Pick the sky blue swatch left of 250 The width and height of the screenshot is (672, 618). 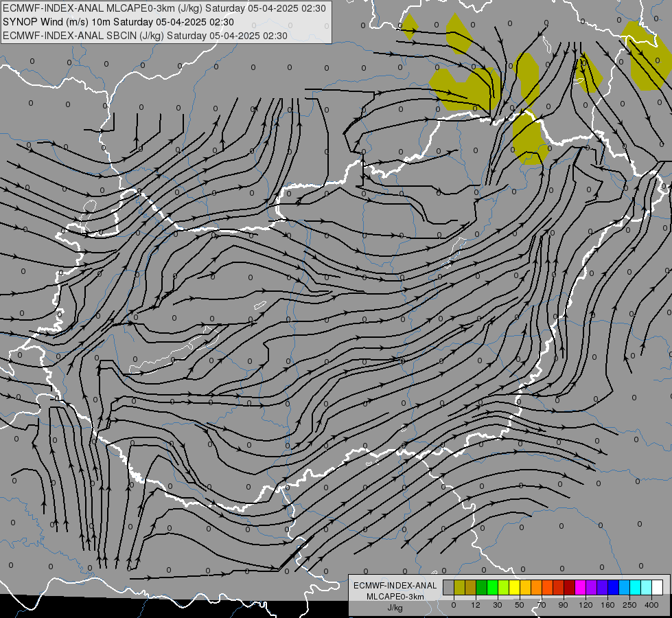coord(625,587)
